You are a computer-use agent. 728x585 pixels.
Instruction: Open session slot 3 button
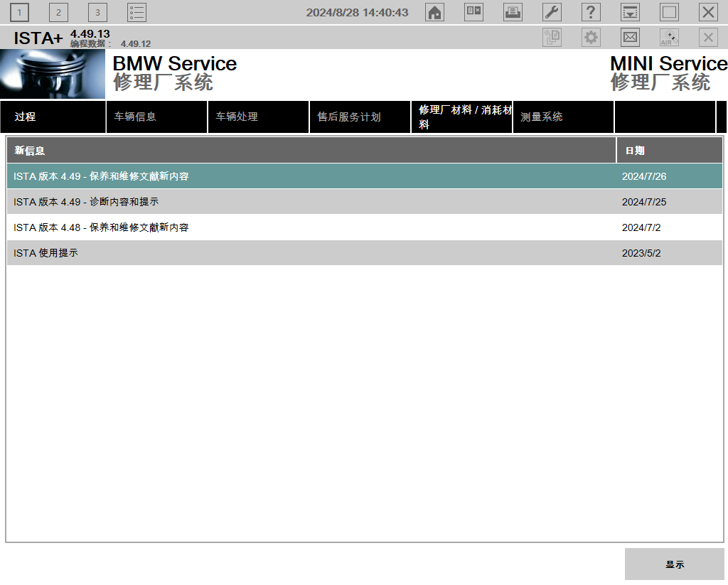[97, 13]
